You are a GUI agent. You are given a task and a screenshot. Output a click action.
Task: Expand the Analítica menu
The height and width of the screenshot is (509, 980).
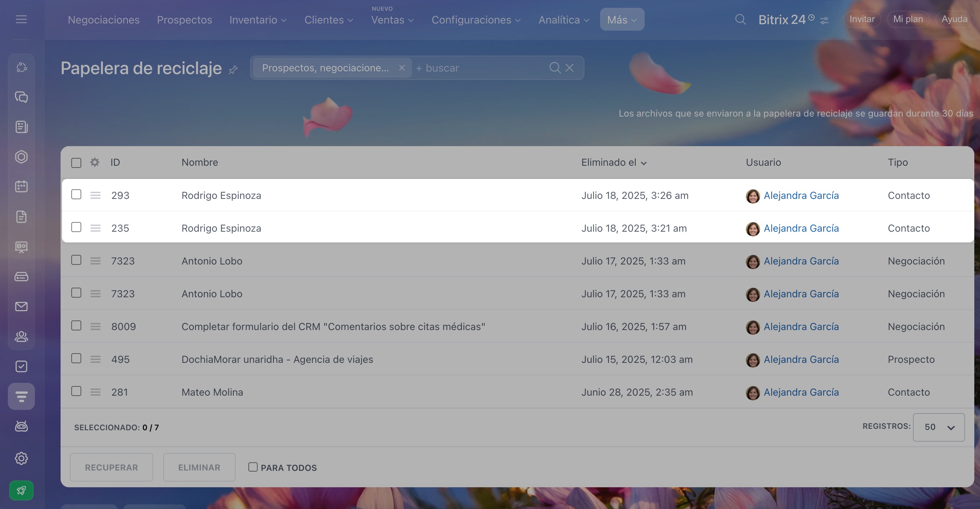pyautogui.click(x=564, y=20)
